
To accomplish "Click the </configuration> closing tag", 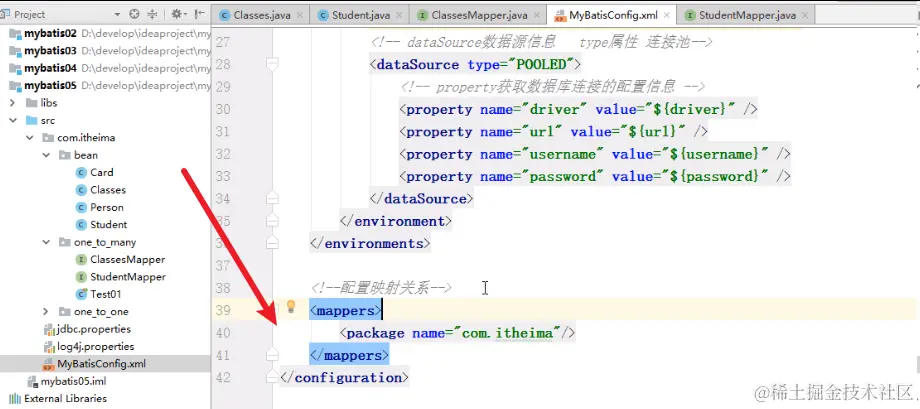I will [x=344, y=378].
